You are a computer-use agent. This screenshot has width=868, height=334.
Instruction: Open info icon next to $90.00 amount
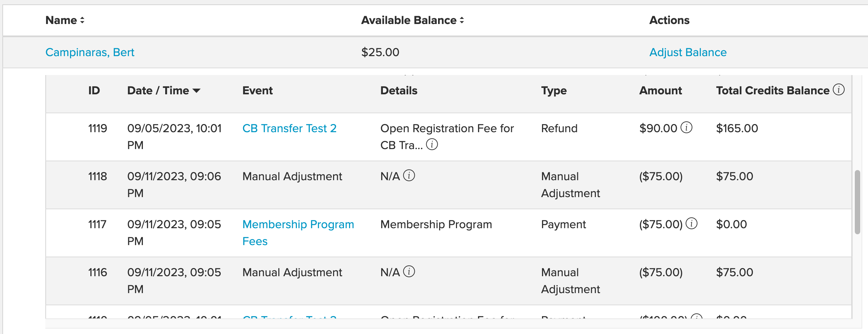[x=686, y=127]
